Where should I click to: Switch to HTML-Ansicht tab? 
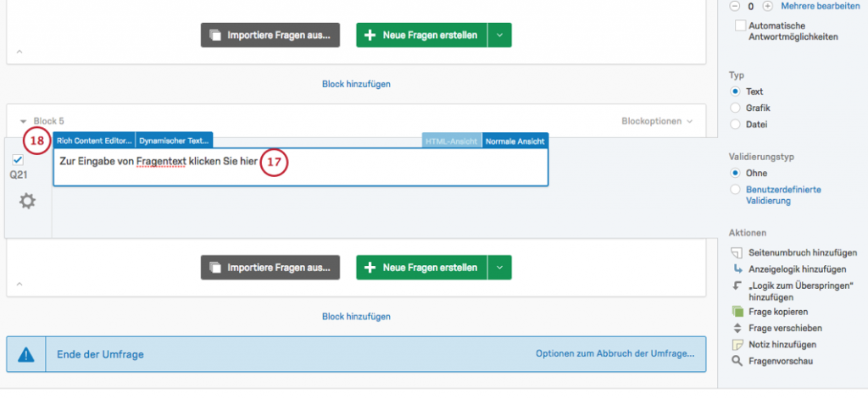coord(452,141)
